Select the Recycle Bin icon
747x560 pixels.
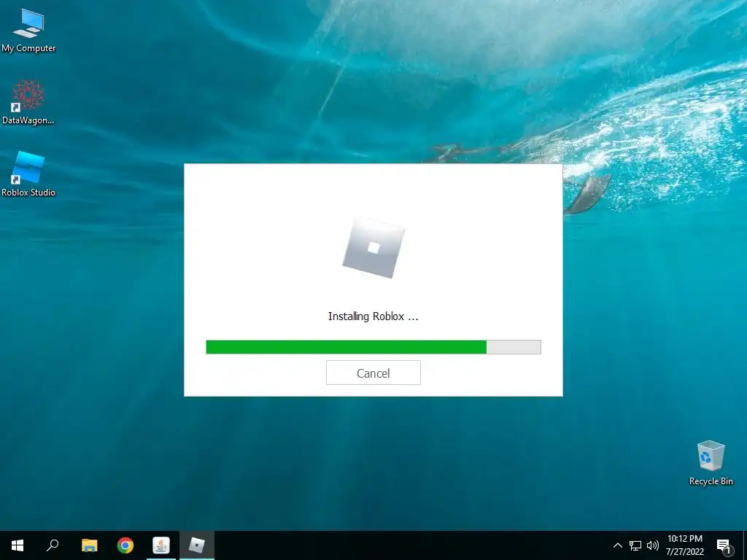711,463
